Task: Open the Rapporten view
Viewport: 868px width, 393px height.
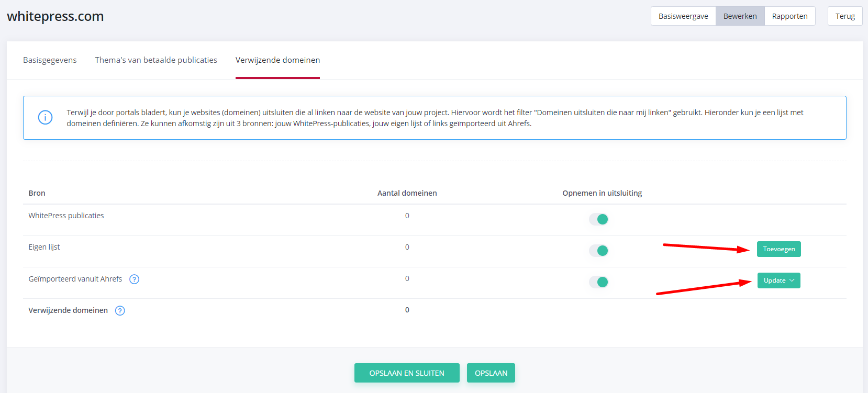Action: [790, 16]
